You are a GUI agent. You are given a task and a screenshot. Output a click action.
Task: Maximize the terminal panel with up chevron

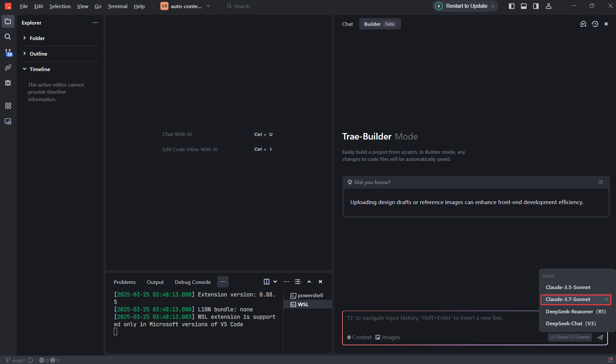click(x=309, y=282)
